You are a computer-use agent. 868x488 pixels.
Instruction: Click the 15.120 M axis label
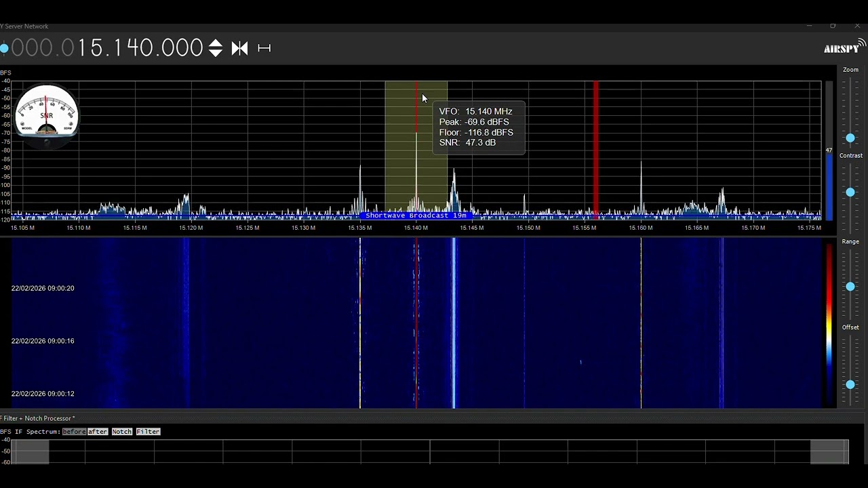click(x=191, y=228)
